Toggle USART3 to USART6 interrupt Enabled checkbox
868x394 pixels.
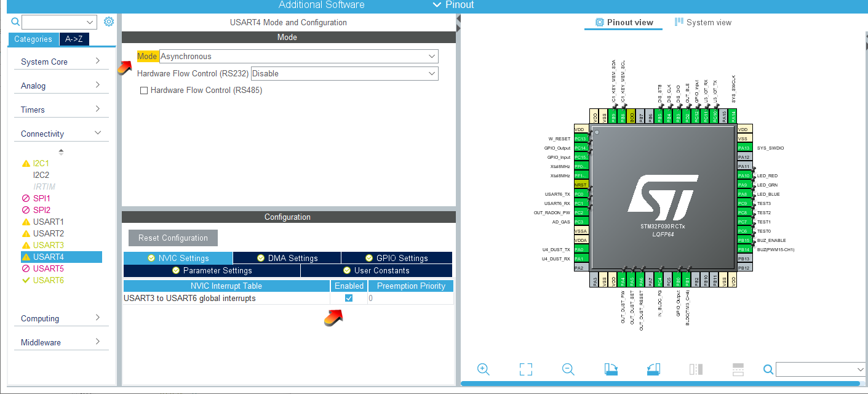coord(349,298)
